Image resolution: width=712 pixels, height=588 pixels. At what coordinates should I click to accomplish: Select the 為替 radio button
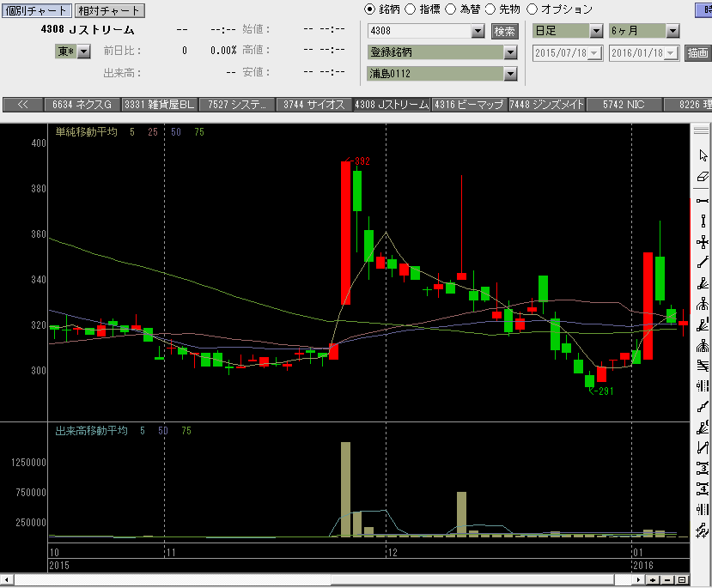point(450,9)
